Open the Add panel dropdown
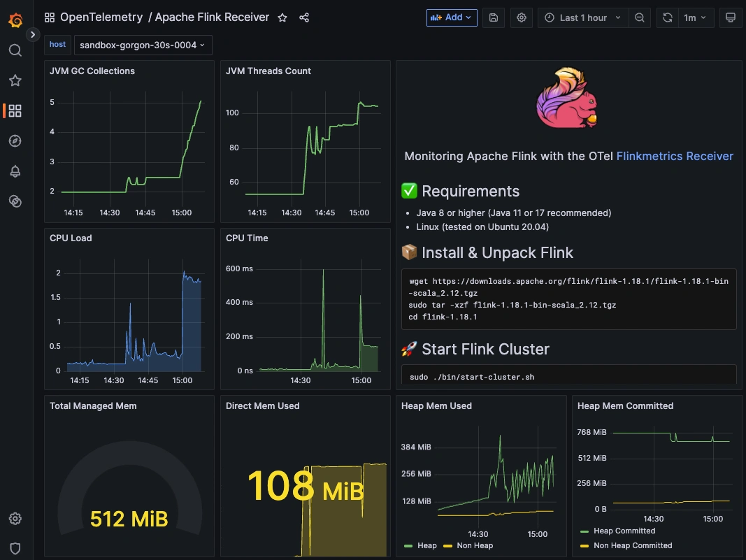Viewport: 746px width, 560px height. click(x=452, y=17)
